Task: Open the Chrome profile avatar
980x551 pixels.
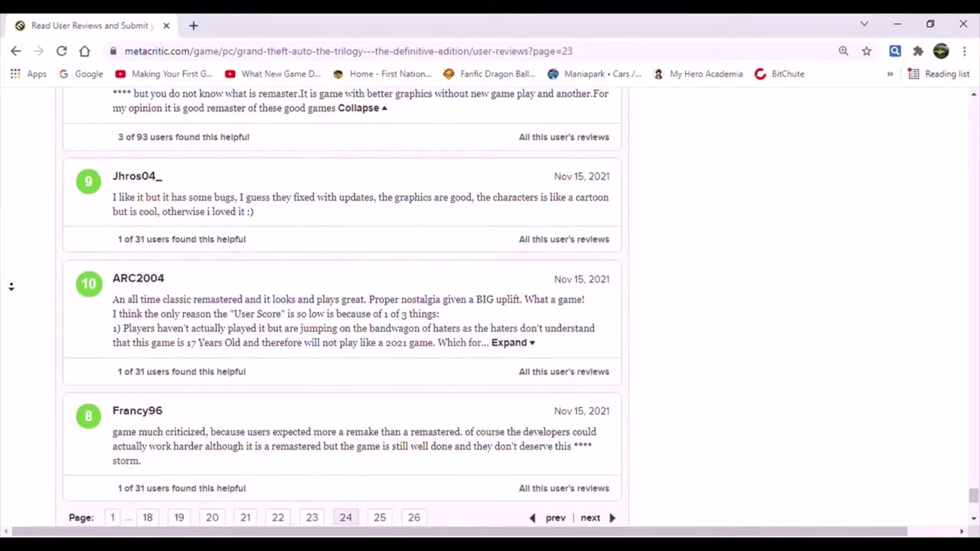Action: [941, 51]
